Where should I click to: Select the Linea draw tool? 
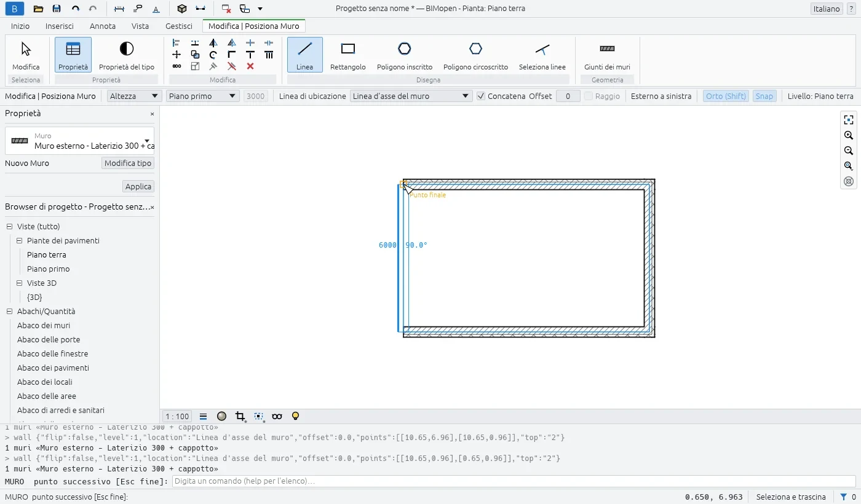pos(305,55)
